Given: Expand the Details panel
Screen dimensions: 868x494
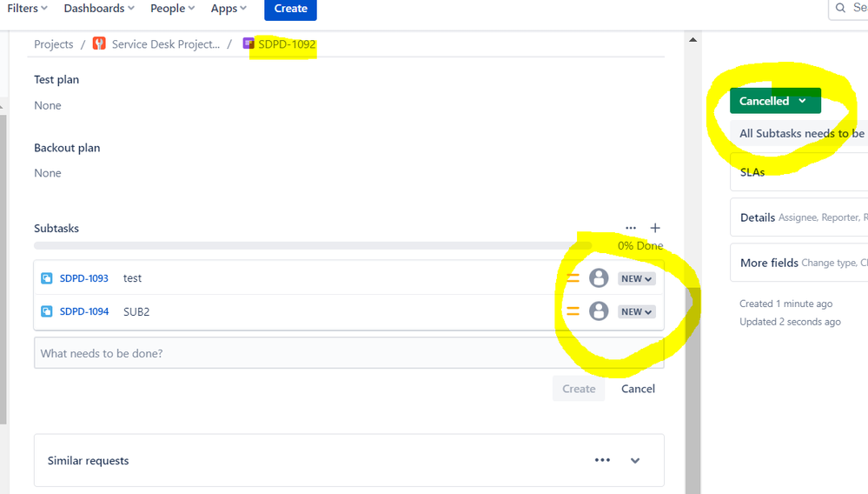Looking at the screenshot, I should click(798, 217).
